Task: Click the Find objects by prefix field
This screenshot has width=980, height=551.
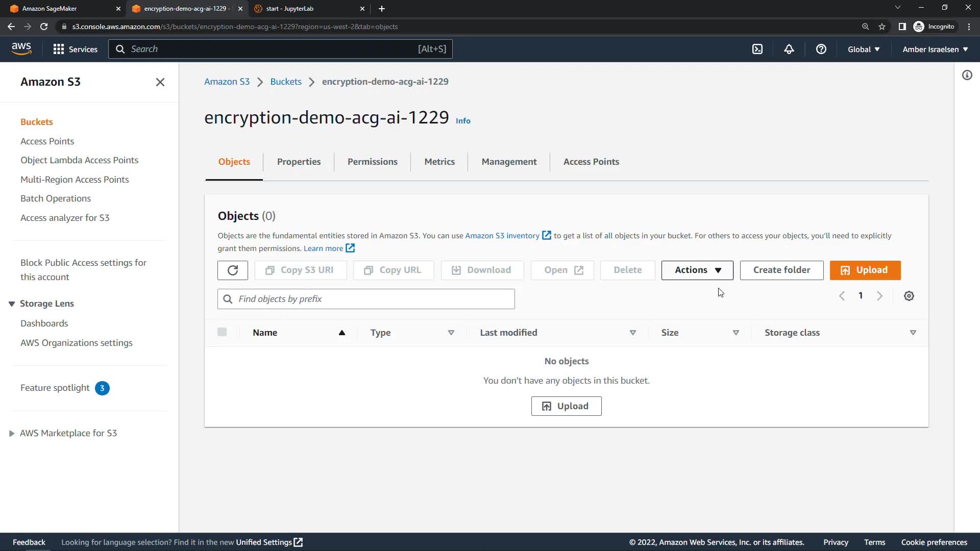Action: [366, 299]
